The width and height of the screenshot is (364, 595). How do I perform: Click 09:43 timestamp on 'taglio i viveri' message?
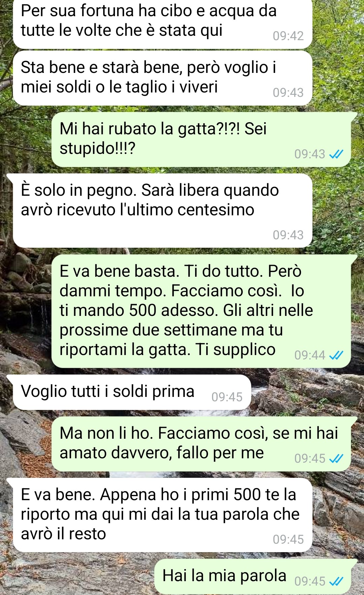tap(288, 92)
